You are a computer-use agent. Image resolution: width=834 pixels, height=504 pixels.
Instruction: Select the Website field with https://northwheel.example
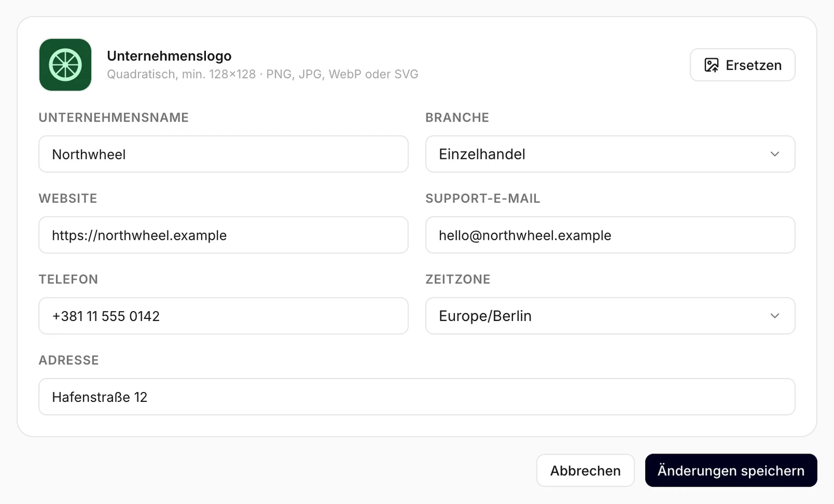coord(223,235)
